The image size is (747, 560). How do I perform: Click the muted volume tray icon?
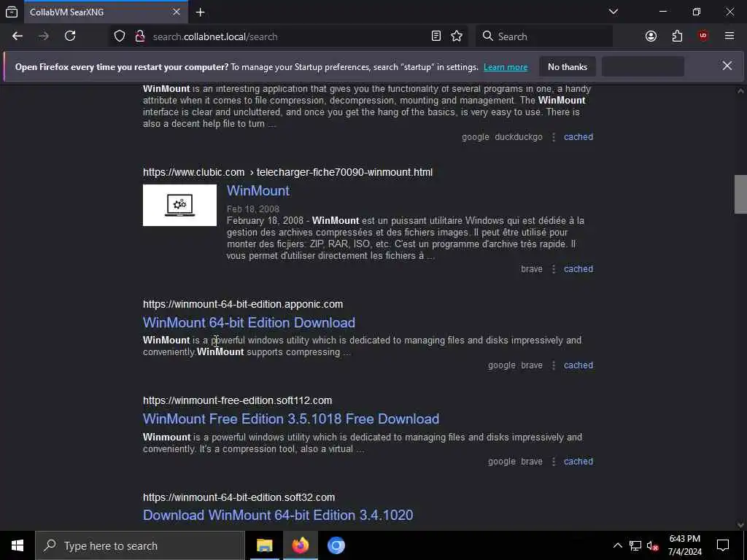(x=653, y=545)
